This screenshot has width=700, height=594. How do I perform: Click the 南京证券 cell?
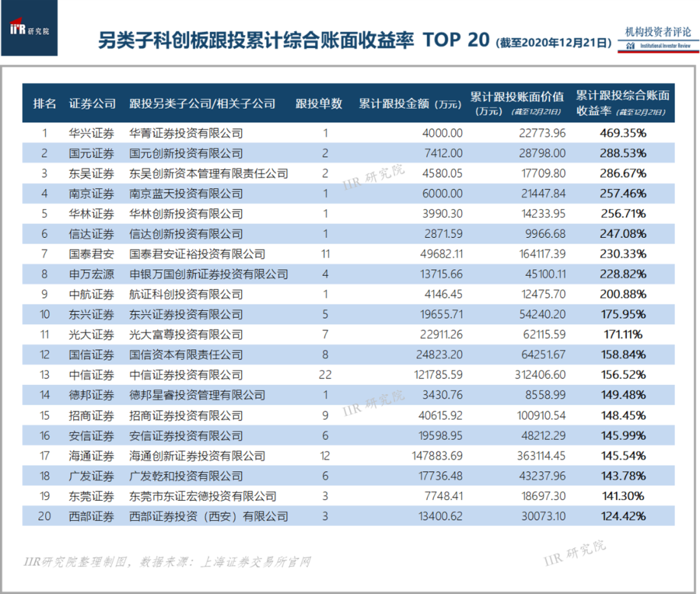pyautogui.click(x=91, y=193)
